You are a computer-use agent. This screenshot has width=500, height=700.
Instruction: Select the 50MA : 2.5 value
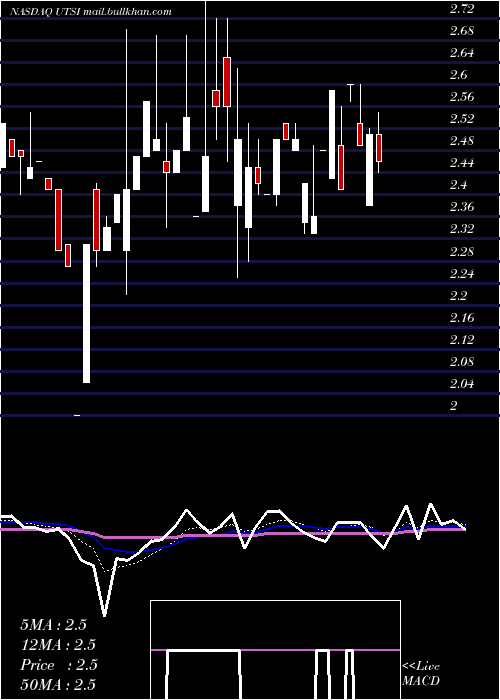point(58,685)
